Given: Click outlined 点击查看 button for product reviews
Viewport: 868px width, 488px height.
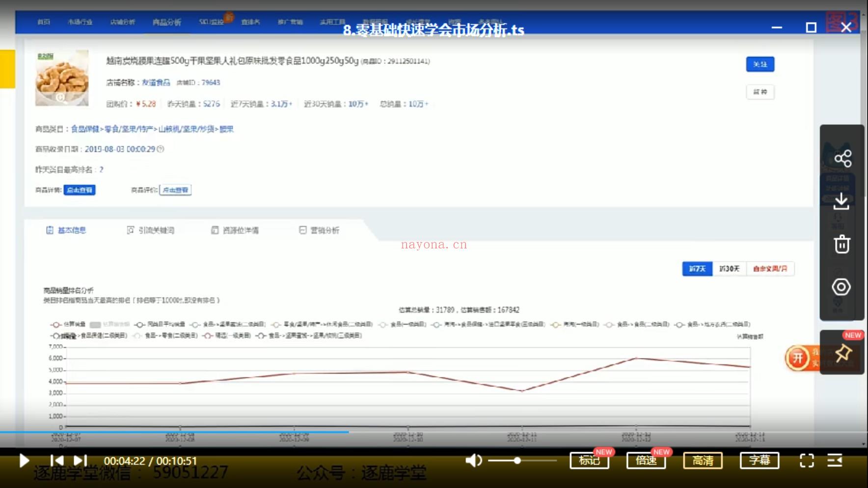Looking at the screenshot, I should pos(175,190).
